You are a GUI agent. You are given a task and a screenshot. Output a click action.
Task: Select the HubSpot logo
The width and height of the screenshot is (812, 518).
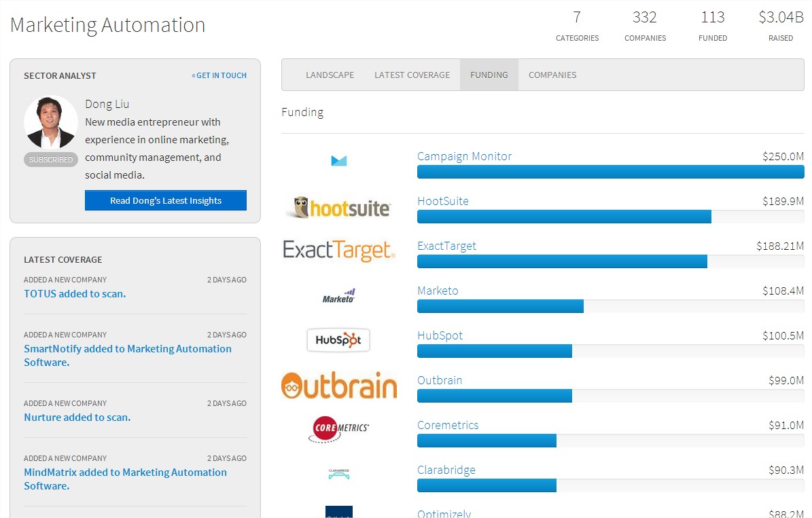(338, 340)
